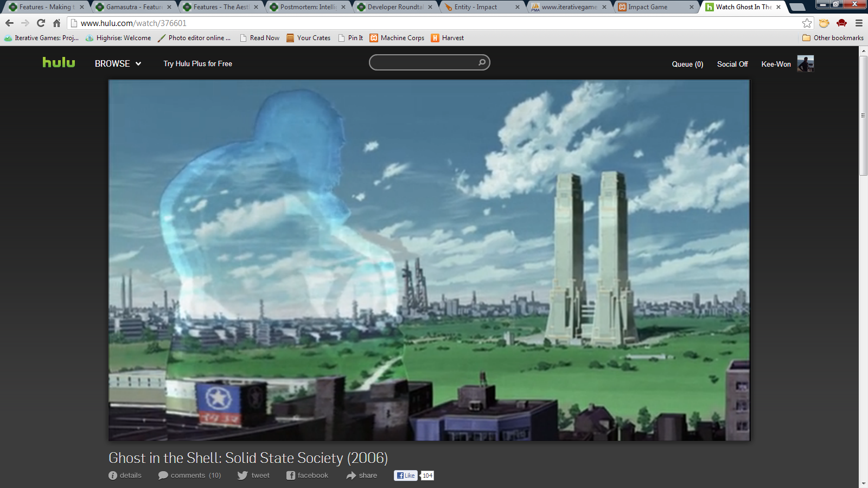Open the browser home page icon

(56, 23)
